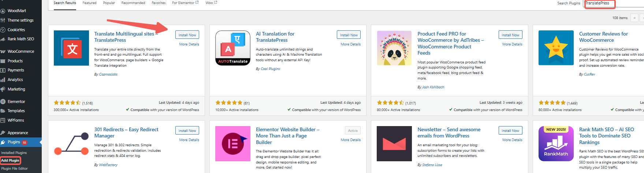The height and width of the screenshot is (173, 644).
Task: Open the WooCommerce menu icon in sidebar
Action: [x=3, y=52]
